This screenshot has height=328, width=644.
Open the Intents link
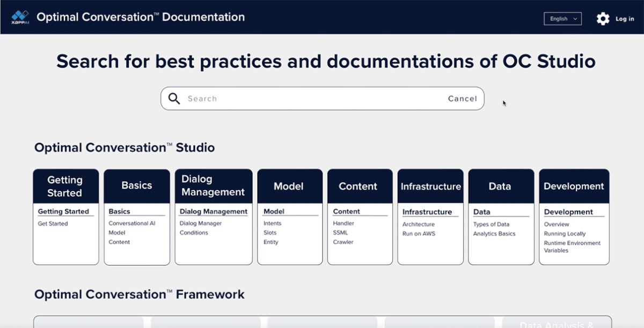pos(273,223)
